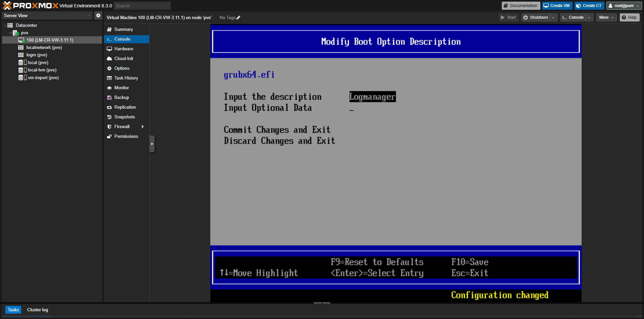This screenshot has width=644, height=319.
Task: Click the Create VM button
Action: click(557, 5)
